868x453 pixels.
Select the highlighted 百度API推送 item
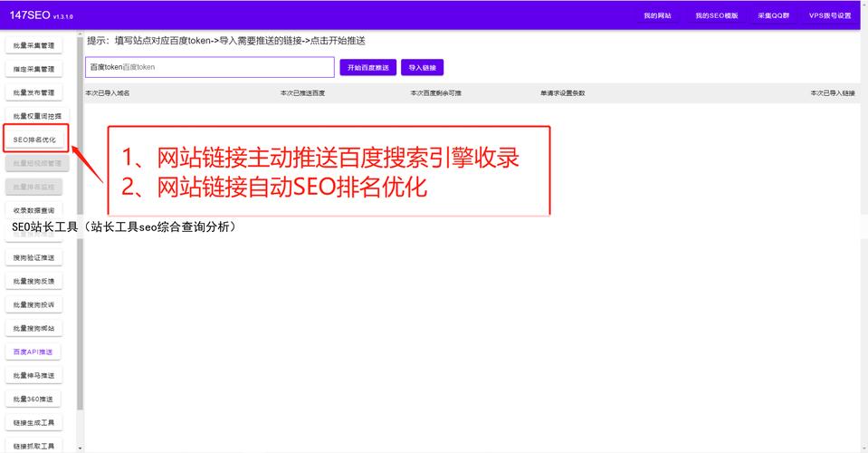(x=33, y=352)
